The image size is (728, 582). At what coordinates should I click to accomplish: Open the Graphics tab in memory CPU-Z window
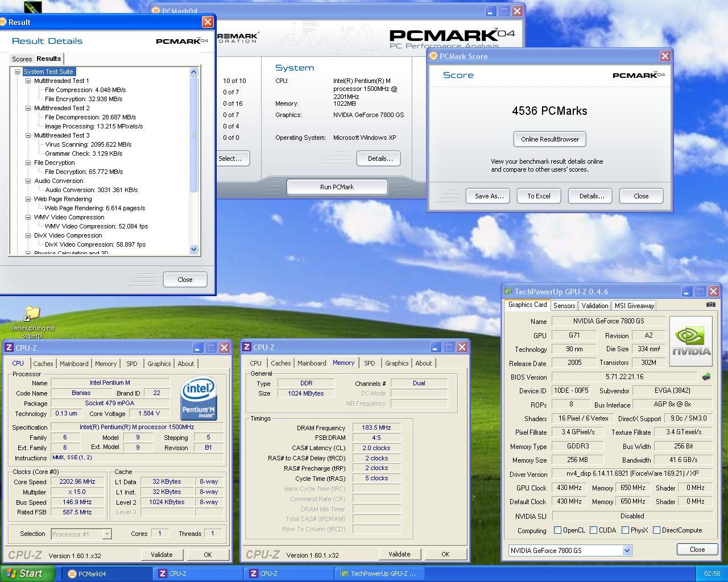click(396, 363)
